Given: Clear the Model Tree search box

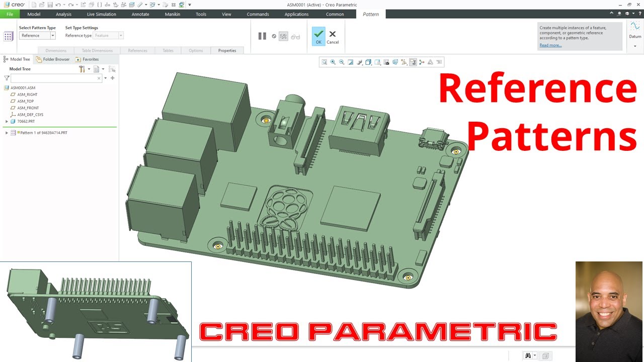Looking at the screenshot, I should [x=99, y=78].
